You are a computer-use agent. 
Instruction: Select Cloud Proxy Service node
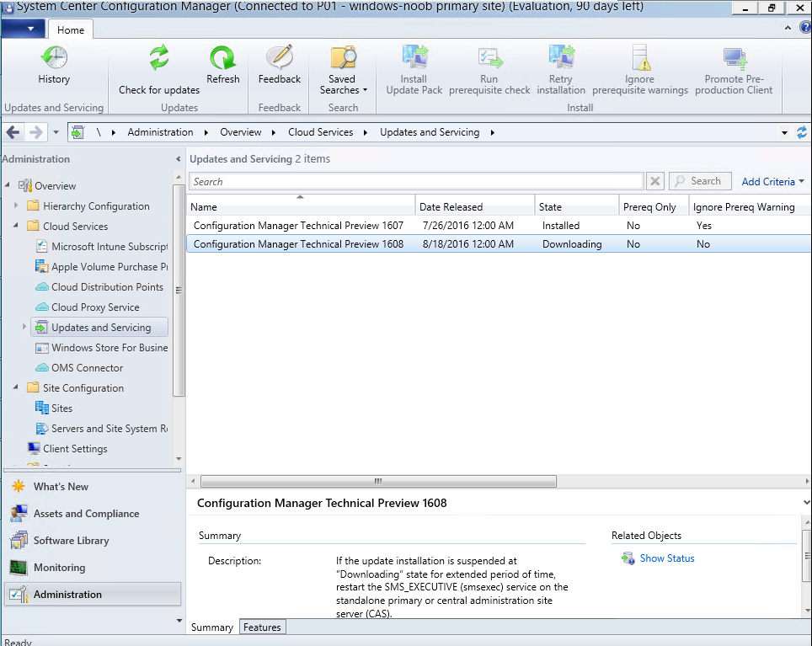[88, 307]
